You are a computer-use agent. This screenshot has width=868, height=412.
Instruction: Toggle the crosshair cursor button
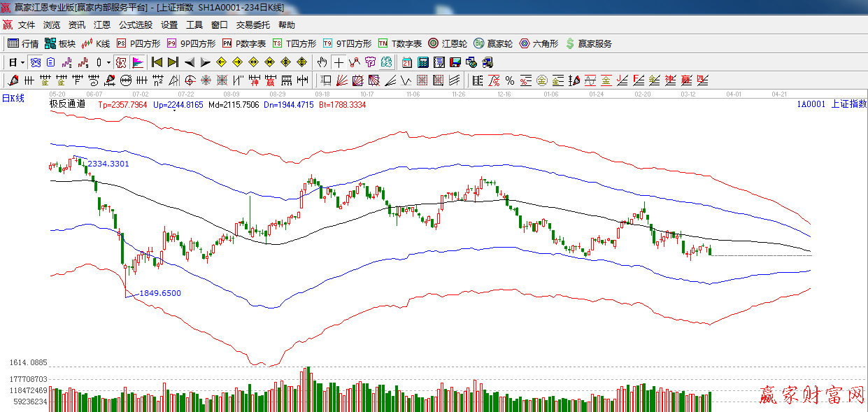(x=339, y=62)
